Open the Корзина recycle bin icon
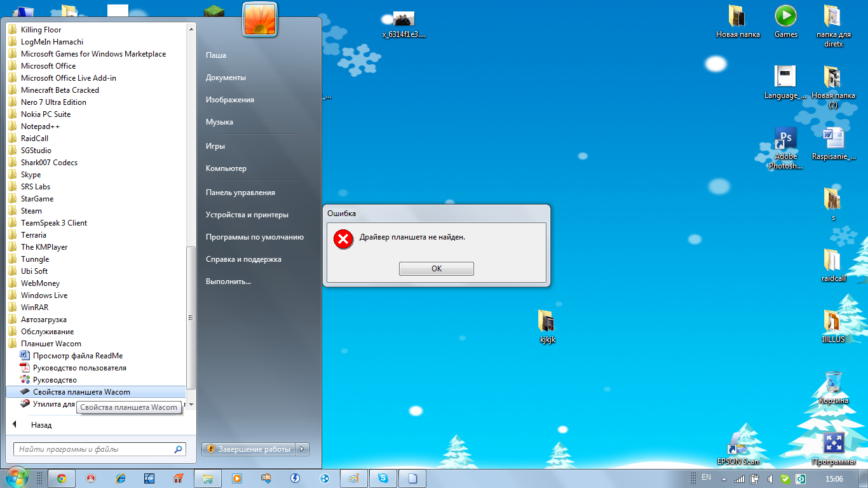The image size is (868, 488). coord(833,388)
